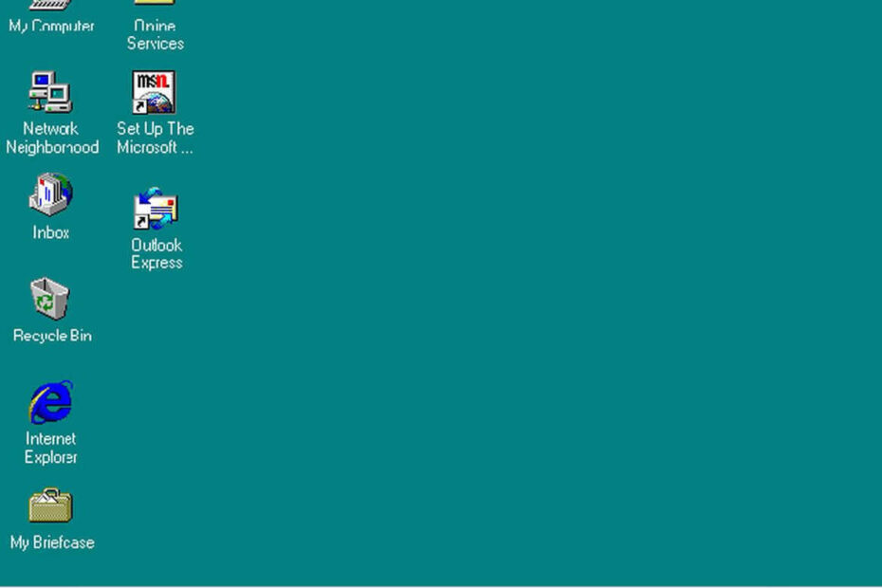Select the 'Recycle Bin' text label
This screenshot has height=588, width=882.
click(x=52, y=336)
